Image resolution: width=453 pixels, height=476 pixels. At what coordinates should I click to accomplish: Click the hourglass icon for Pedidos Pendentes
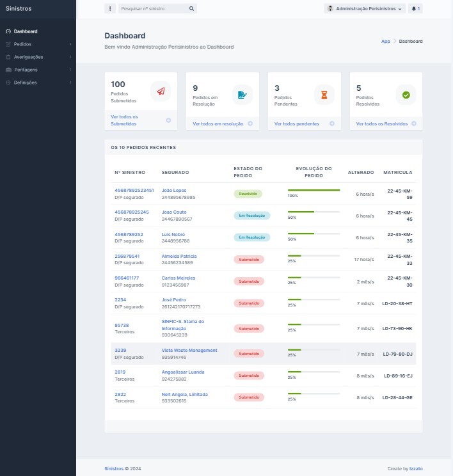pos(324,95)
